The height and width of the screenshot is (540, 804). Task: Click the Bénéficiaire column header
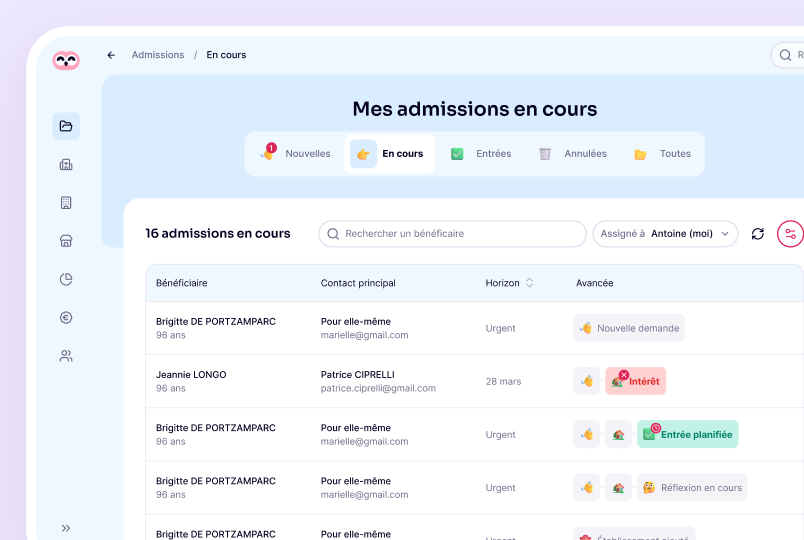pos(182,283)
